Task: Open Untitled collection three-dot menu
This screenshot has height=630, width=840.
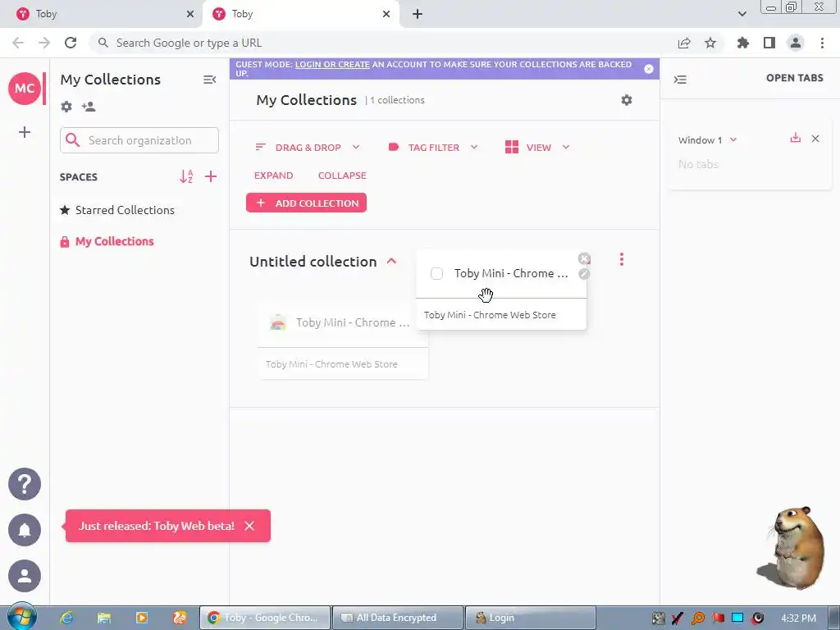Action: pos(622,259)
